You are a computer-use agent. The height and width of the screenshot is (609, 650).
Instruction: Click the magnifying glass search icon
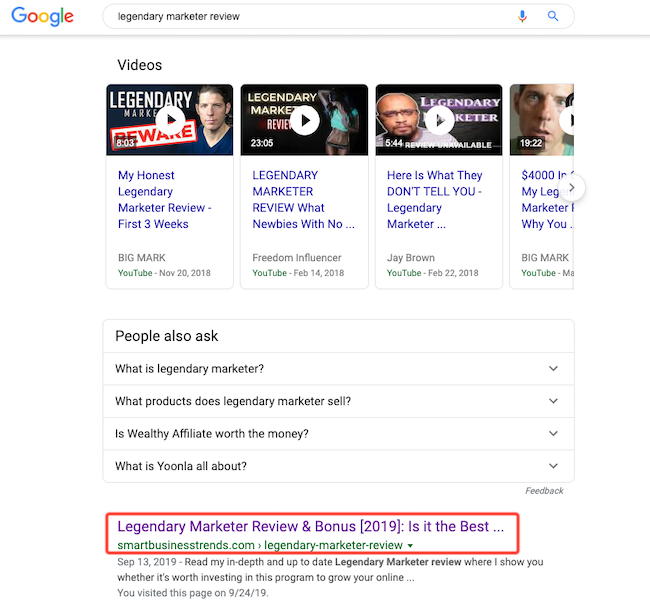click(x=553, y=16)
